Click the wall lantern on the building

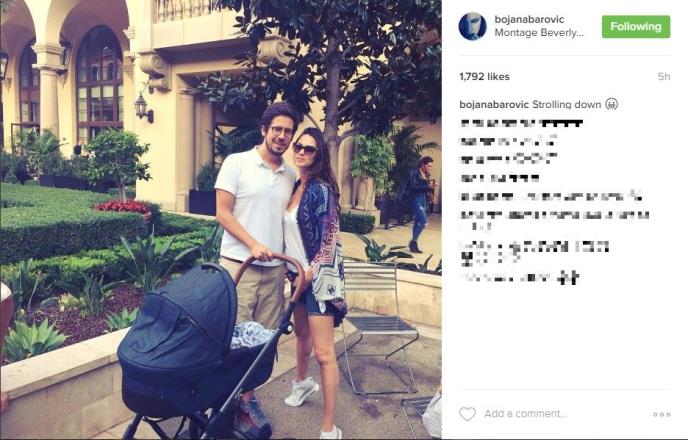[143, 107]
